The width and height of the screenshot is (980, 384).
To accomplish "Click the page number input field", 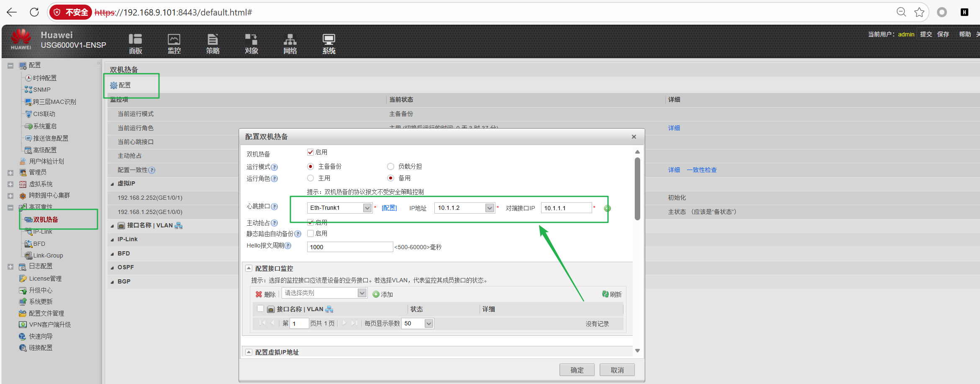I will click(299, 323).
